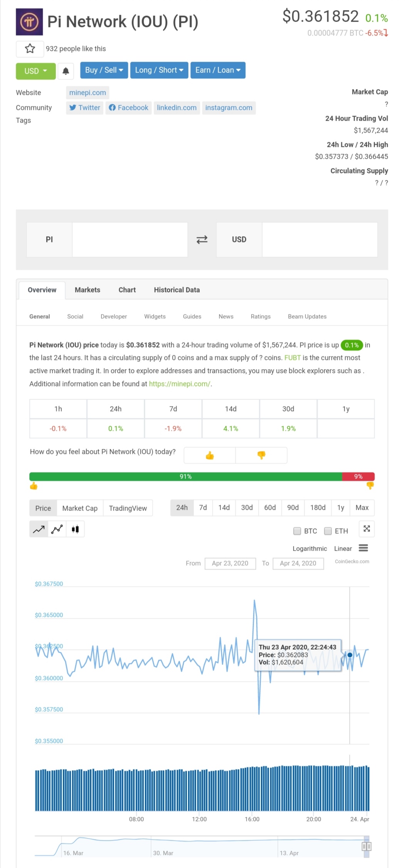Vote thumbs up for Pi Network
This screenshot has height=868, width=416.
210,455
